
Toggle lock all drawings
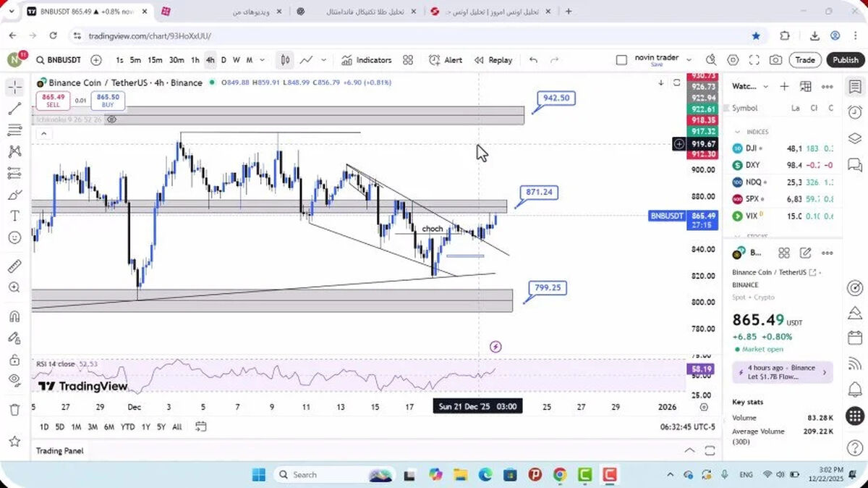coord(14,359)
